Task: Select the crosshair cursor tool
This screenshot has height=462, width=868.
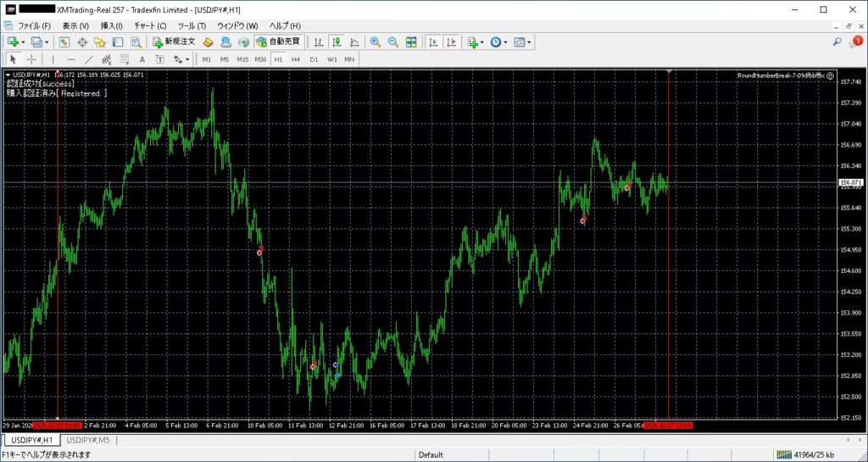Action: coord(31,59)
